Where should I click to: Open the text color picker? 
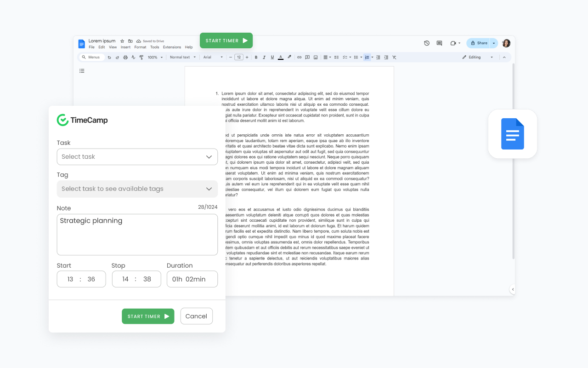click(280, 57)
